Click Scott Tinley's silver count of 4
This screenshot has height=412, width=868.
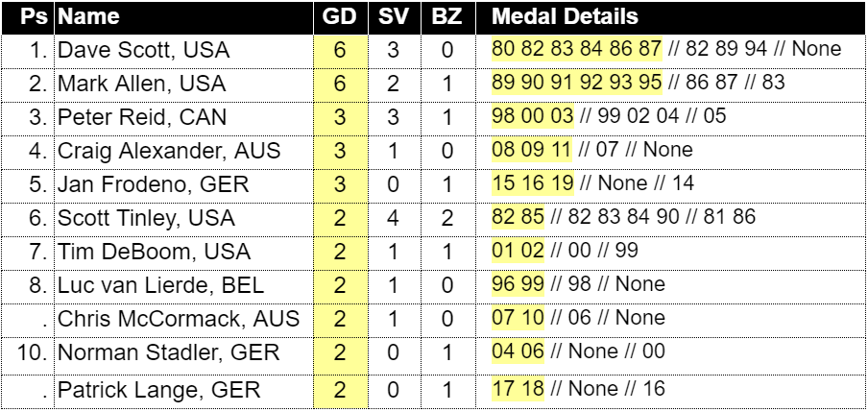pyautogui.click(x=393, y=218)
